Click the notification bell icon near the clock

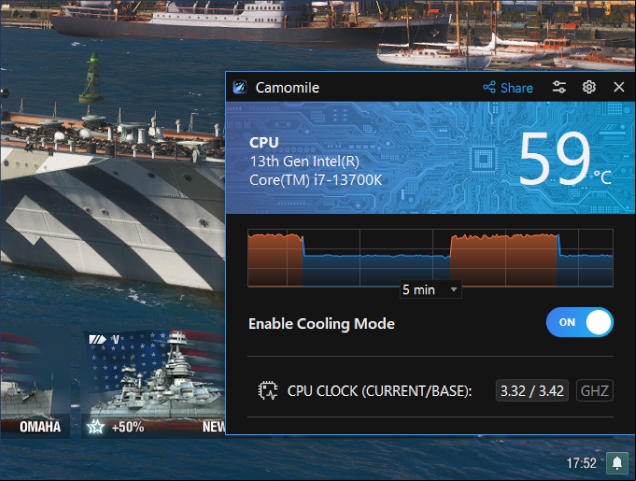[617, 463]
